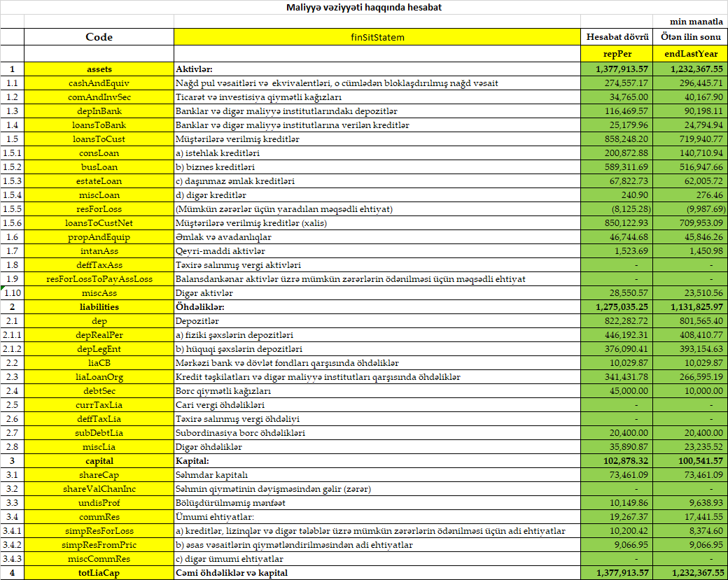The image size is (728, 580).
Task: Click the "min manatla" unit label
Action: (x=696, y=22)
